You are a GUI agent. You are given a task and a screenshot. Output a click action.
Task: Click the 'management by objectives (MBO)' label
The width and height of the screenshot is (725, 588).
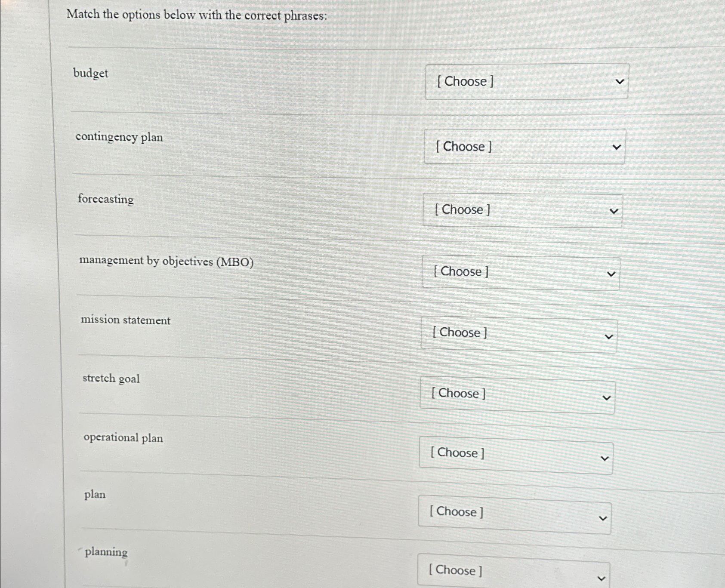[x=166, y=261]
